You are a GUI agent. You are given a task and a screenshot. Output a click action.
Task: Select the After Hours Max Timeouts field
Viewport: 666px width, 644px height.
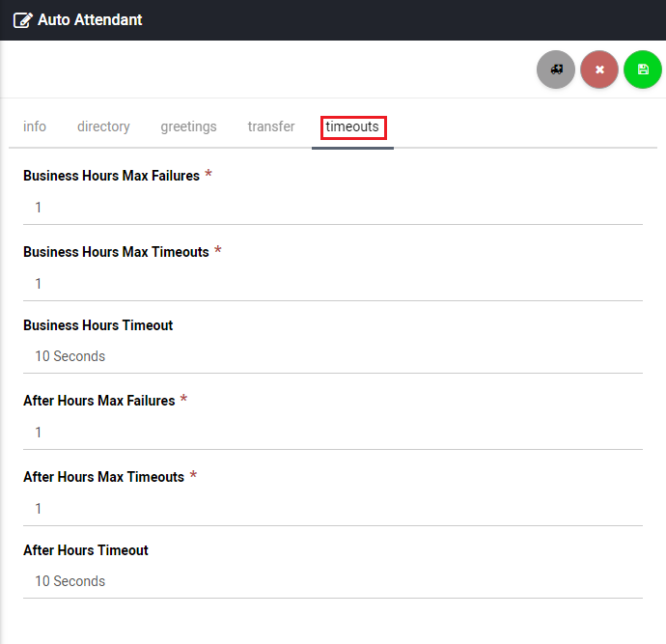332,509
